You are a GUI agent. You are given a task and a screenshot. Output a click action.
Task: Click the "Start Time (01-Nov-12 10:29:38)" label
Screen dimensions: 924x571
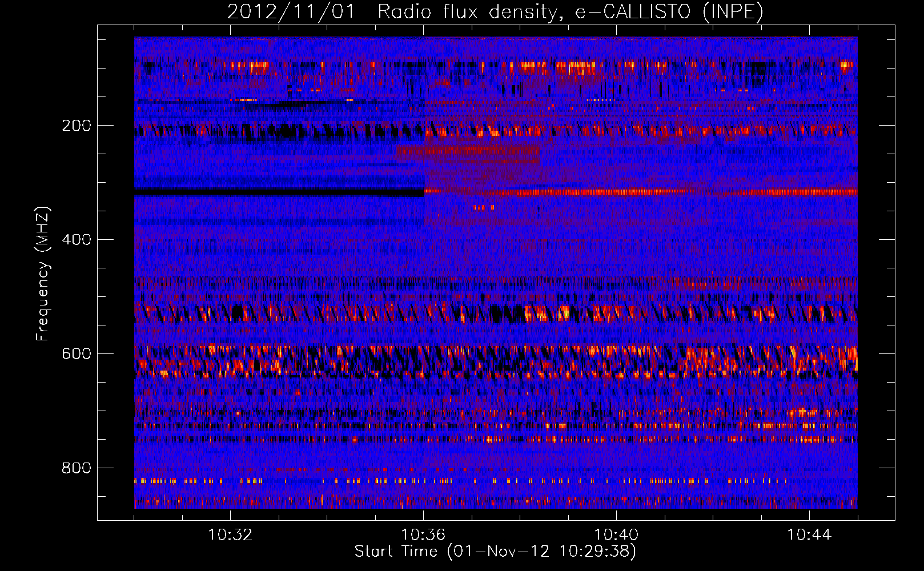tap(495, 552)
